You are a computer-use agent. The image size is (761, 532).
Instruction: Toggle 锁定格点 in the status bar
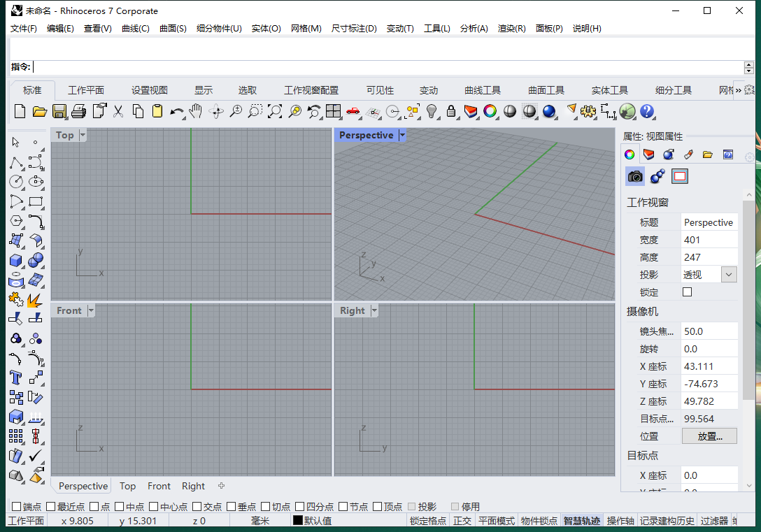click(x=428, y=521)
